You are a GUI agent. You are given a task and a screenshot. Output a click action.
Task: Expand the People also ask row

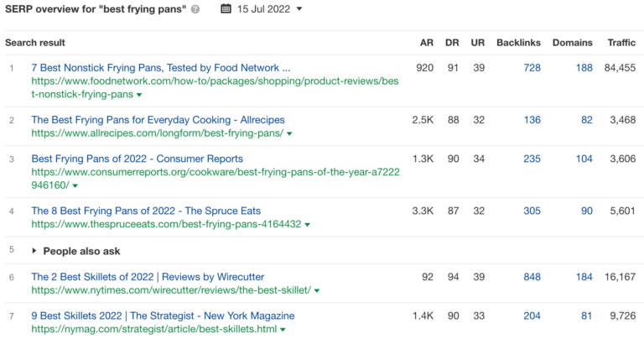[35, 251]
